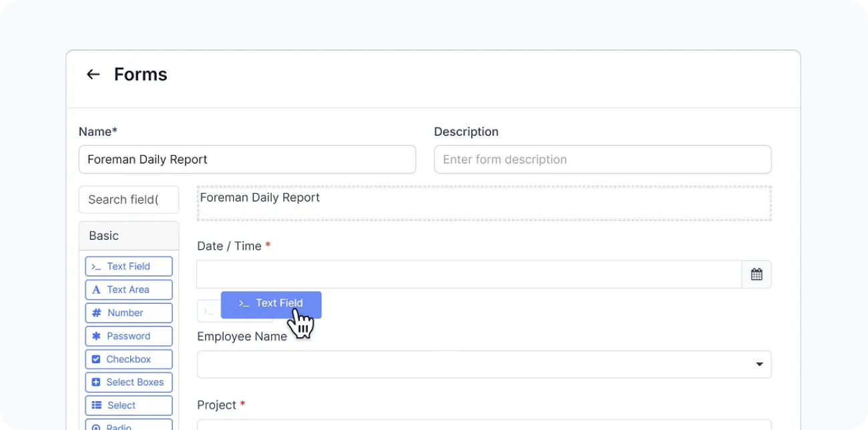The height and width of the screenshot is (430, 868).
Task: Click the Search field(s) box
Action: point(129,200)
